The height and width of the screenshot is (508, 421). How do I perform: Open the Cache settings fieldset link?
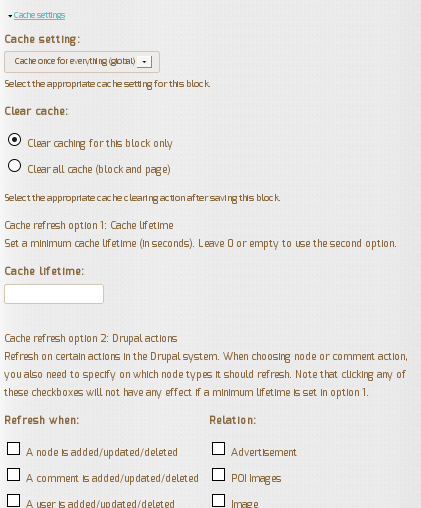coord(39,15)
